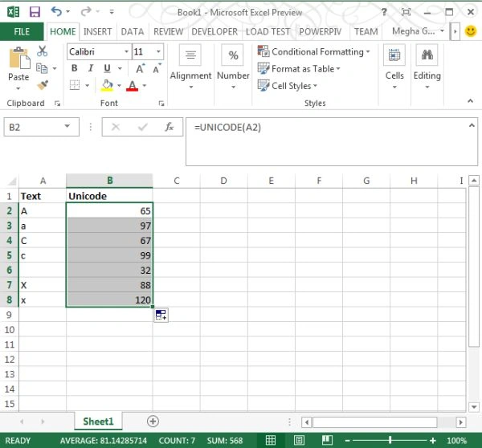Screen dimensions: 482x448
Task: Open the FILE tab
Action: point(22,31)
